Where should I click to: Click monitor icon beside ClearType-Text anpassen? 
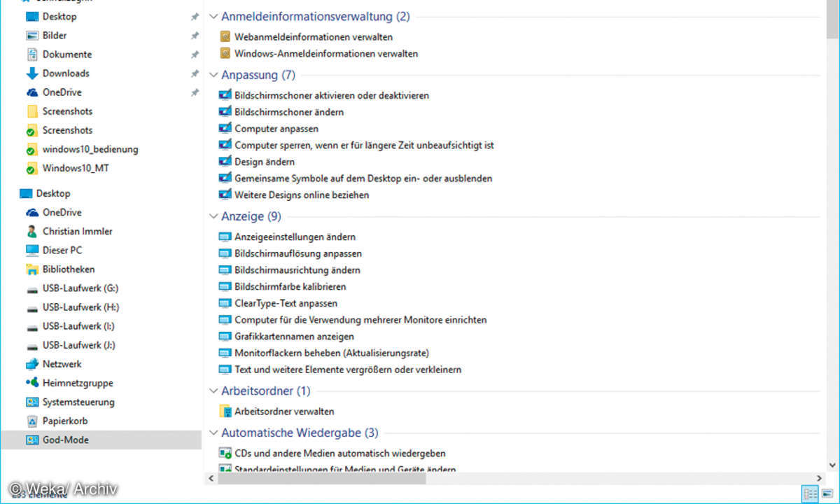tap(225, 304)
